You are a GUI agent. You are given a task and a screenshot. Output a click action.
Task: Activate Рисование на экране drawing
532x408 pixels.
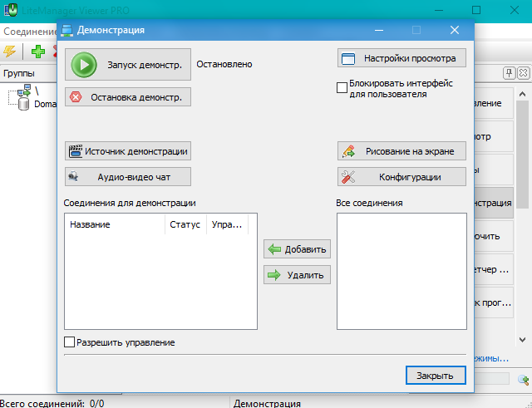[401, 151]
